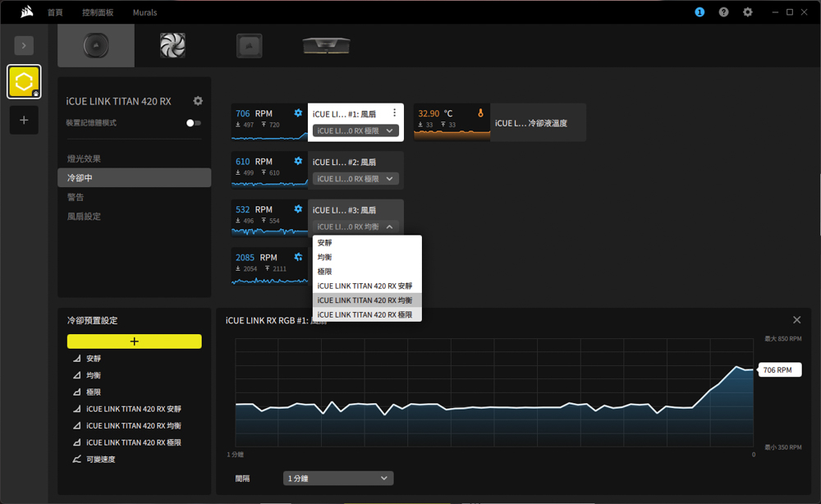The width and height of the screenshot is (821, 504).
Task: Select the 冷卻中 cooling section
Action: 135,178
